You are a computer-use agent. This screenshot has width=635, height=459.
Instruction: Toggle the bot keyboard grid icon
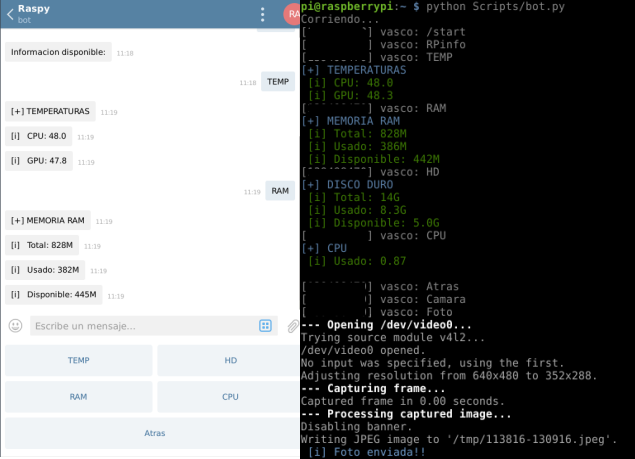click(265, 326)
